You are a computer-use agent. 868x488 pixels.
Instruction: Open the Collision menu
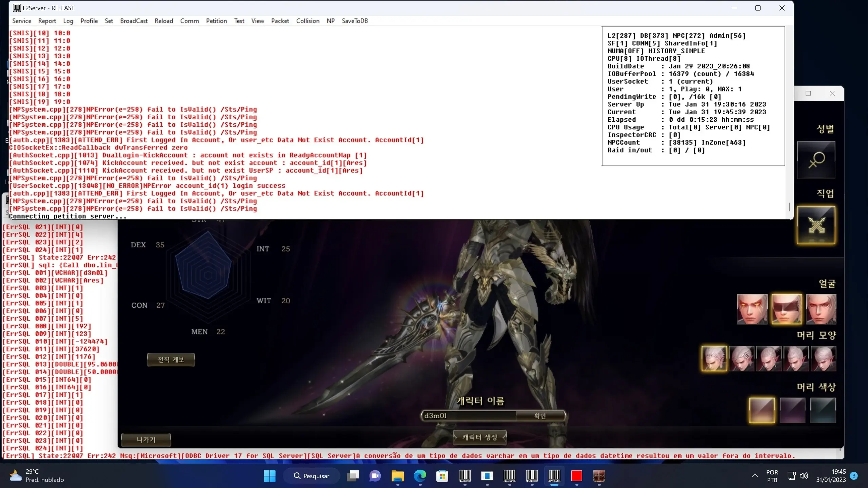pyautogui.click(x=308, y=21)
